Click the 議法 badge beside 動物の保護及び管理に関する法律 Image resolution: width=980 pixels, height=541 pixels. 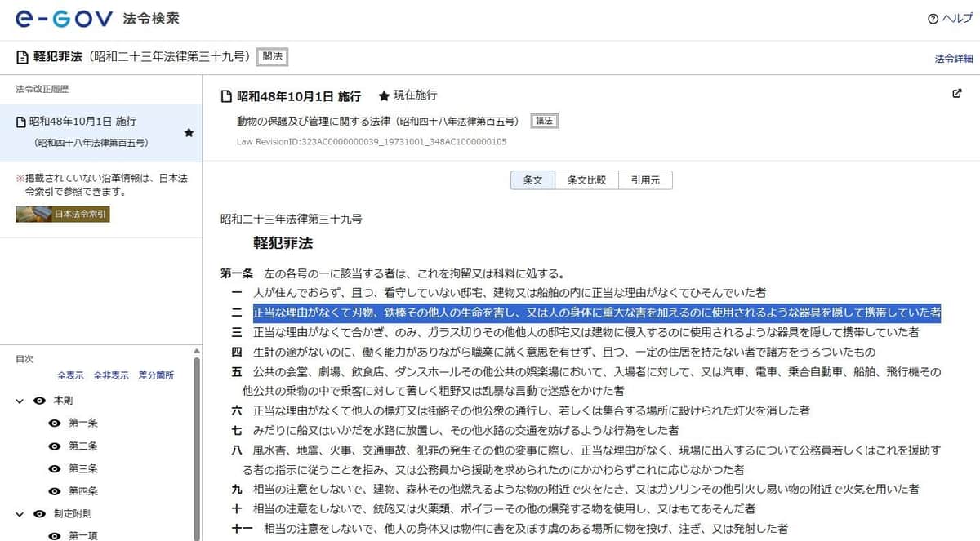[544, 120]
